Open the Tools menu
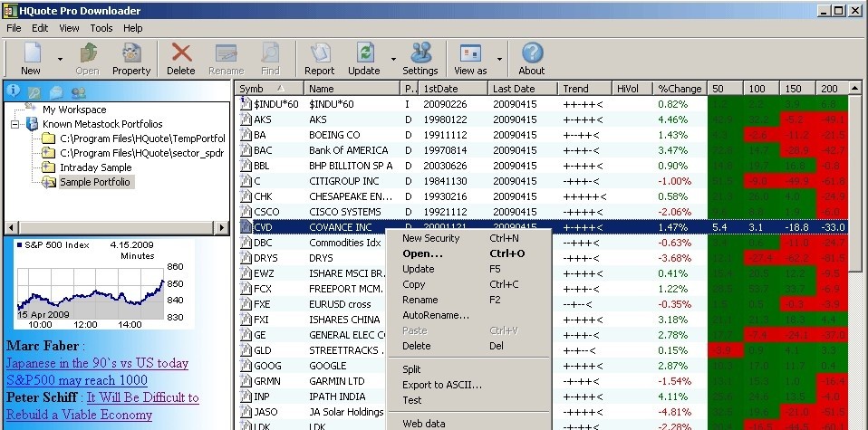 click(x=101, y=28)
